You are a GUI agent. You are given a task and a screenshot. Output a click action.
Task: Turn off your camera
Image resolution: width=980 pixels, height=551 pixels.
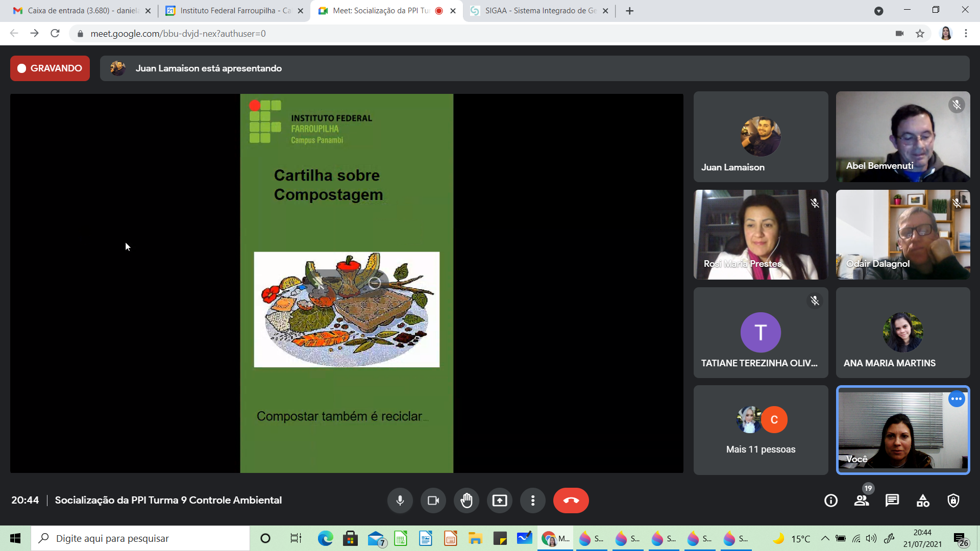click(433, 500)
